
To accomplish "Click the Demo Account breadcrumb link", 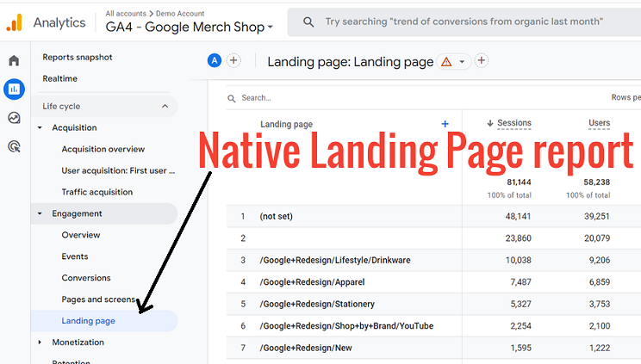I will [x=180, y=14].
